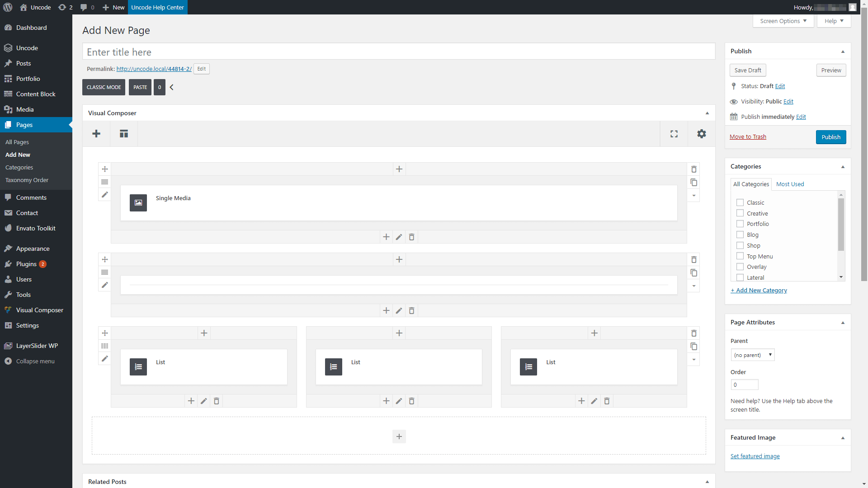Click the Visual Composer settings gear icon
The height and width of the screenshot is (488, 868).
pos(702,132)
